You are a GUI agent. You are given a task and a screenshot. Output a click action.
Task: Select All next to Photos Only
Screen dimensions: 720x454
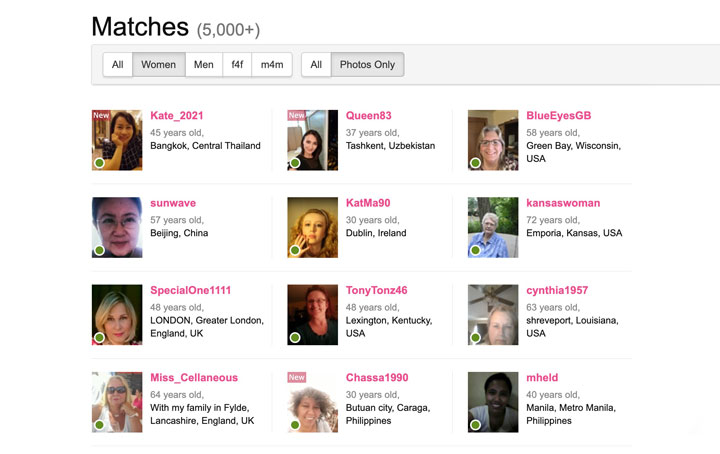[316, 65]
